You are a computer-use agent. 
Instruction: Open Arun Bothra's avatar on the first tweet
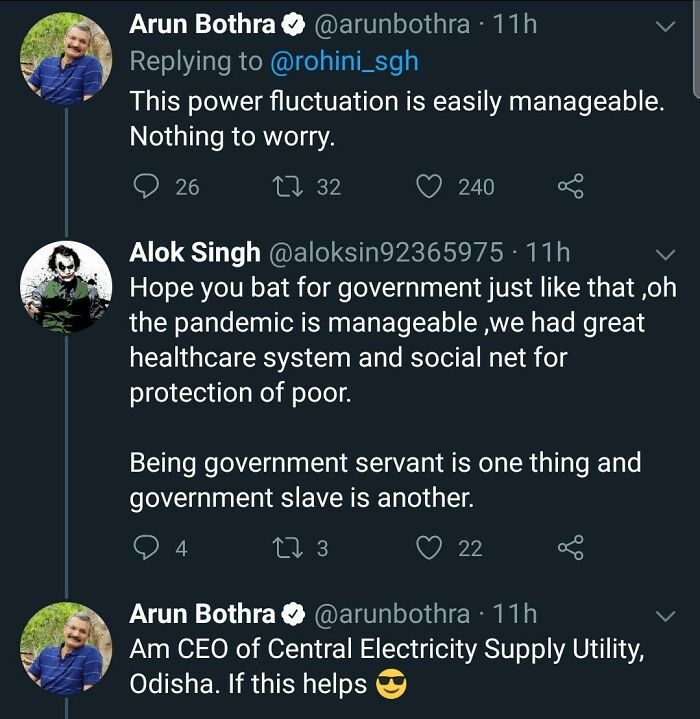66,59
